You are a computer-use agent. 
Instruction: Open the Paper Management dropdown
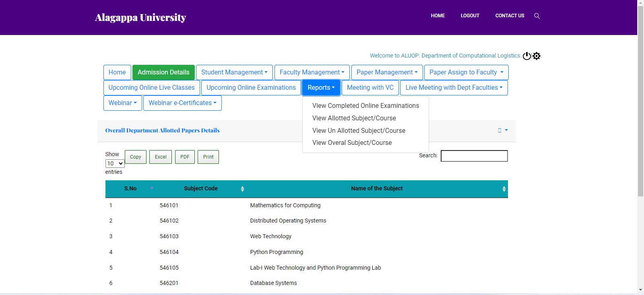click(387, 72)
